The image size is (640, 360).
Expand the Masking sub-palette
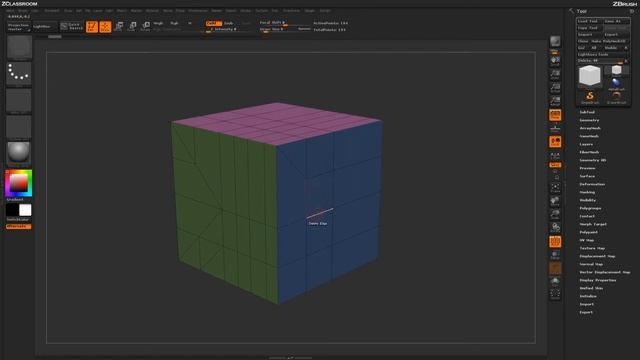[x=587, y=192]
